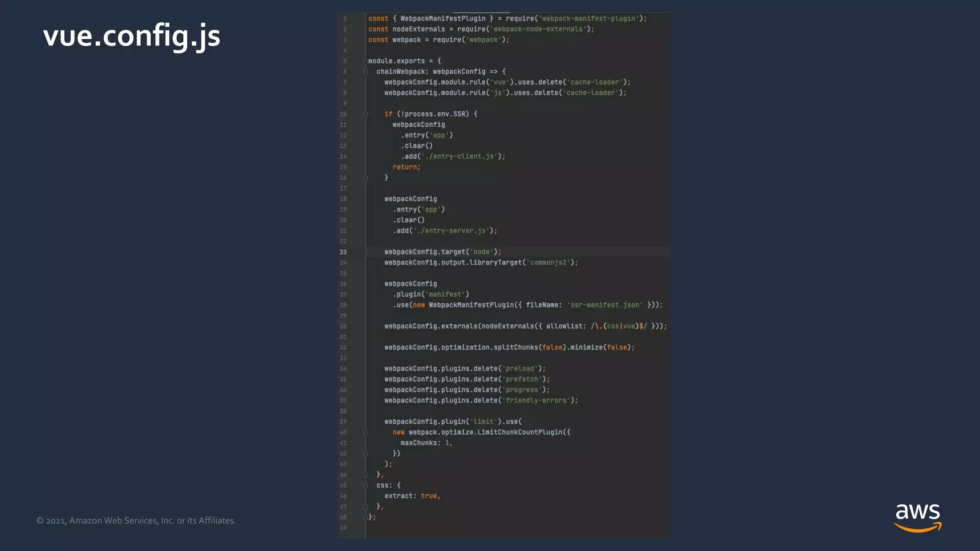Click the 'webpack-node-externals' string on line 2
The height and width of the screenshot is (551, 980).
tap(538, 29)
